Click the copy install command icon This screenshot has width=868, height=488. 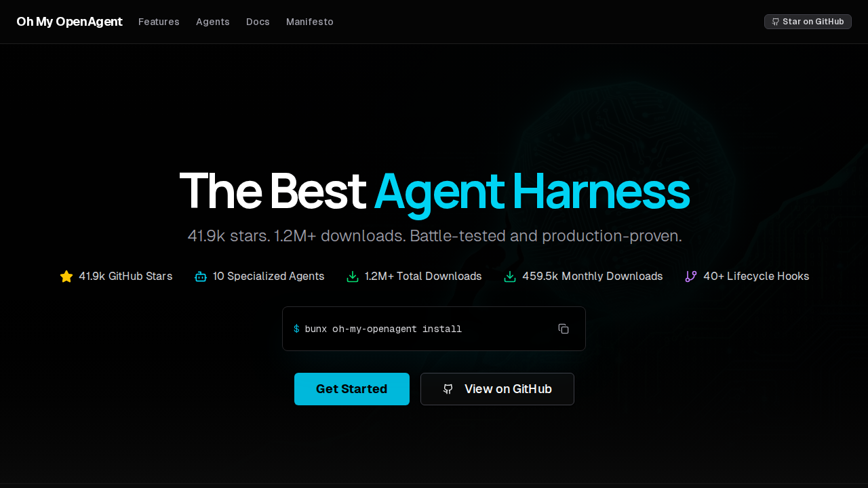pos(564,329)
